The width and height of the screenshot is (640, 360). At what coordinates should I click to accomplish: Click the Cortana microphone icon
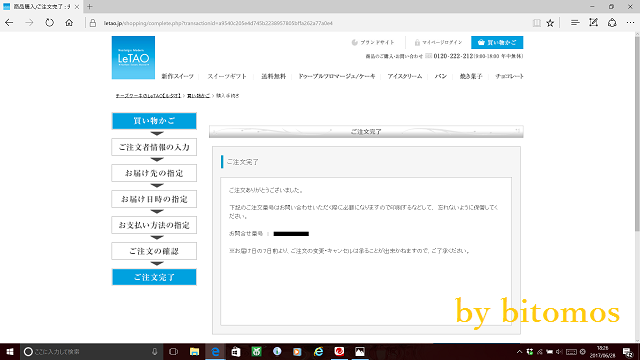155,351
